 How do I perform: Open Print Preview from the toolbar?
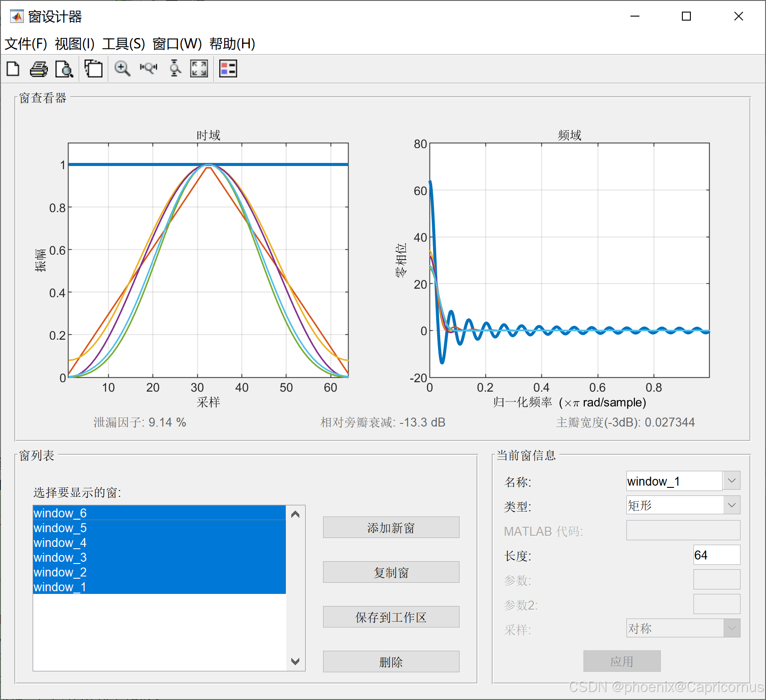click(64, 69)
